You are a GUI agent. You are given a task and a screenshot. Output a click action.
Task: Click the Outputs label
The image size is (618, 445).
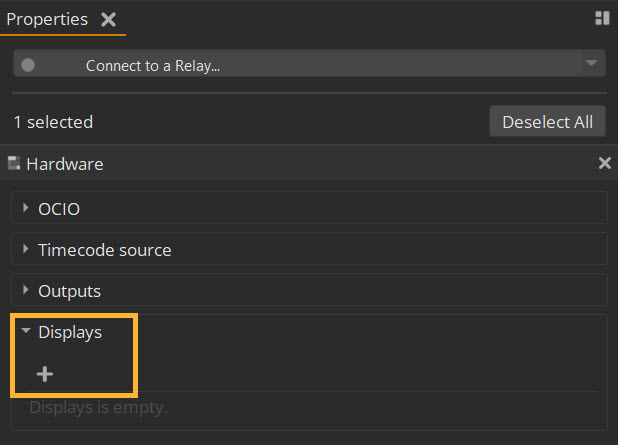[x=69, y=291]
